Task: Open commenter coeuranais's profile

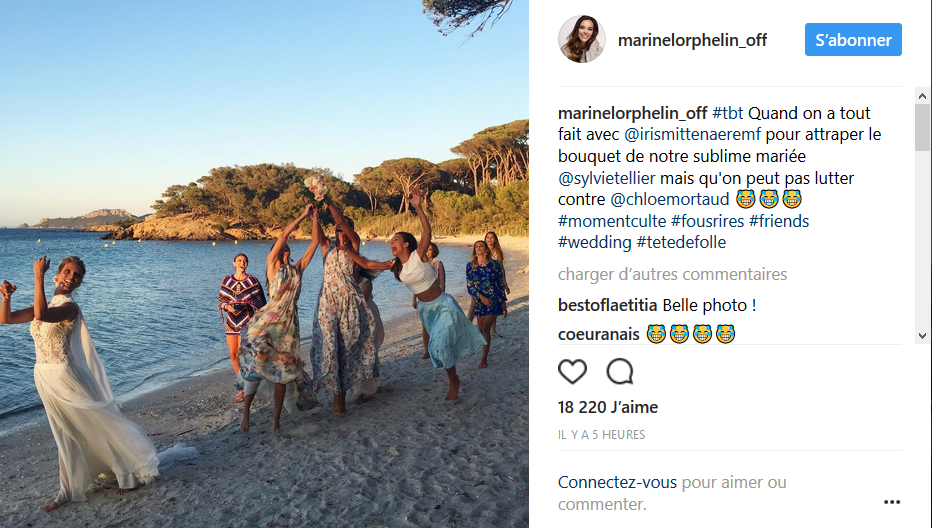Action: pos(599,334)
